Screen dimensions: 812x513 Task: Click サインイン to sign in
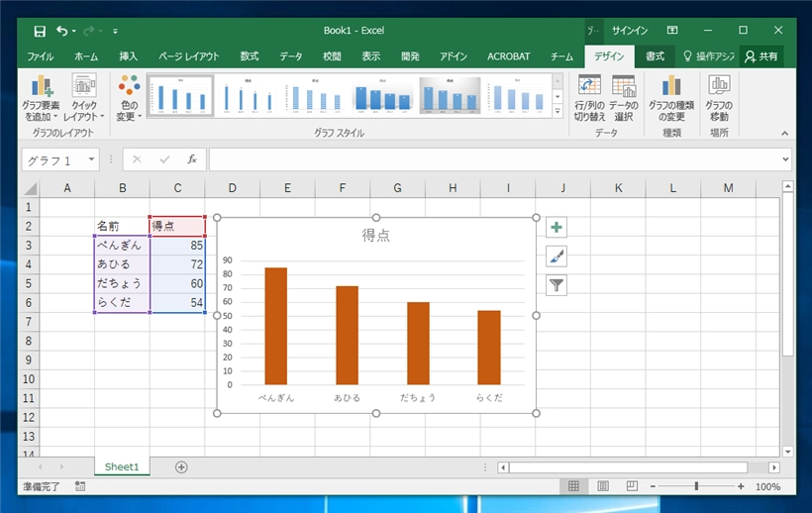[629, 31]
